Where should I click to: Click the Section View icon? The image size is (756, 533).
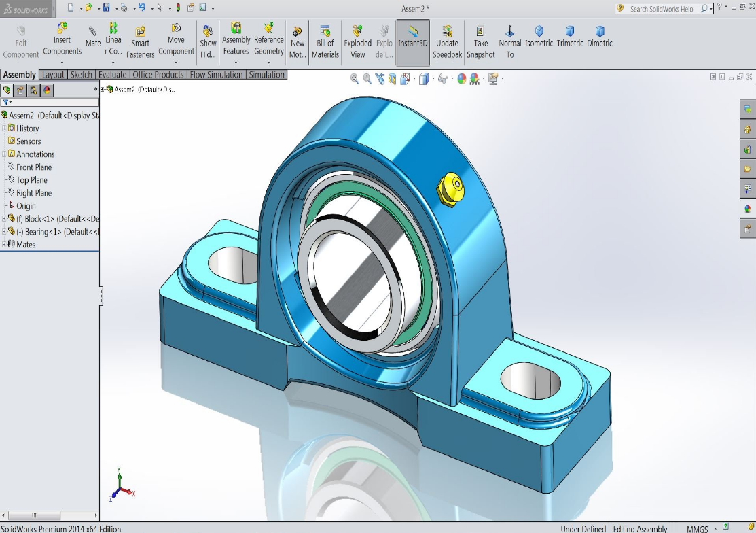[x=392, y=79]
